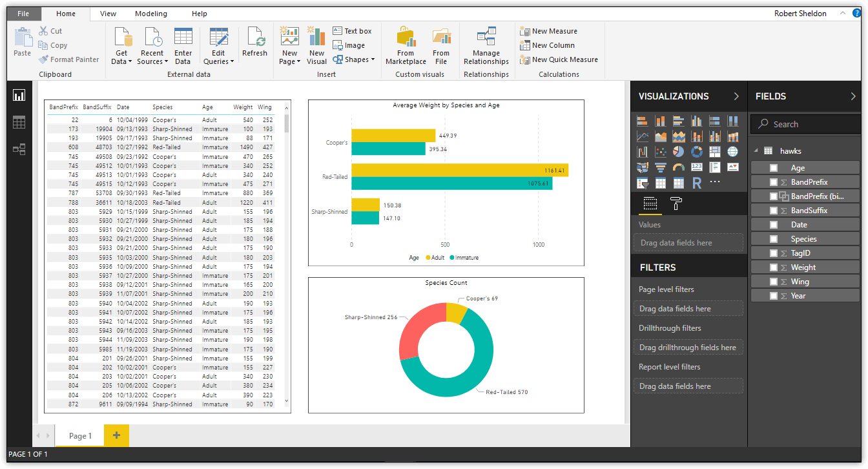Click New Quick Measure button
Viewport: 868px width, 469px height.
[x=559, y=59]
